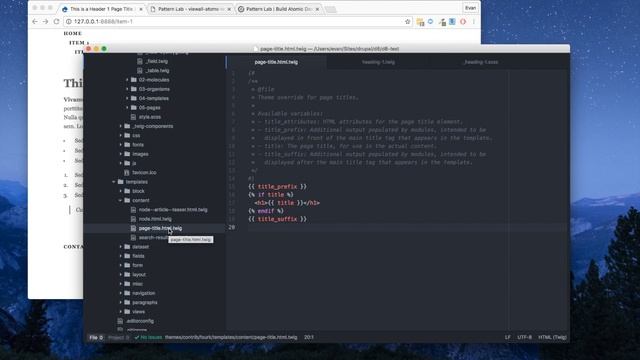Switch to the 'Pattern Lab - viewall-atoms' tab
Image resolution: width=640 pixels, height=360 pixels.
click(x=189, y=9)
